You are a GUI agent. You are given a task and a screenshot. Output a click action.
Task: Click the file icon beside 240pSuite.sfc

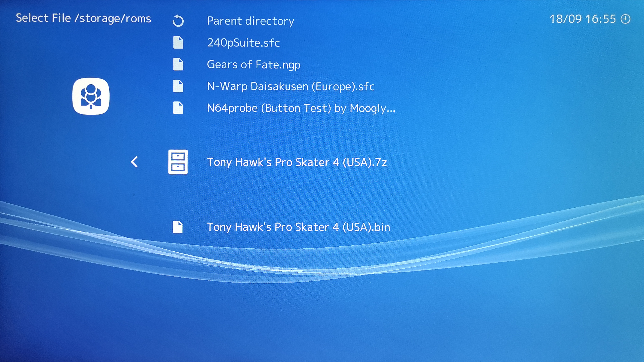[x=178, y=42]
